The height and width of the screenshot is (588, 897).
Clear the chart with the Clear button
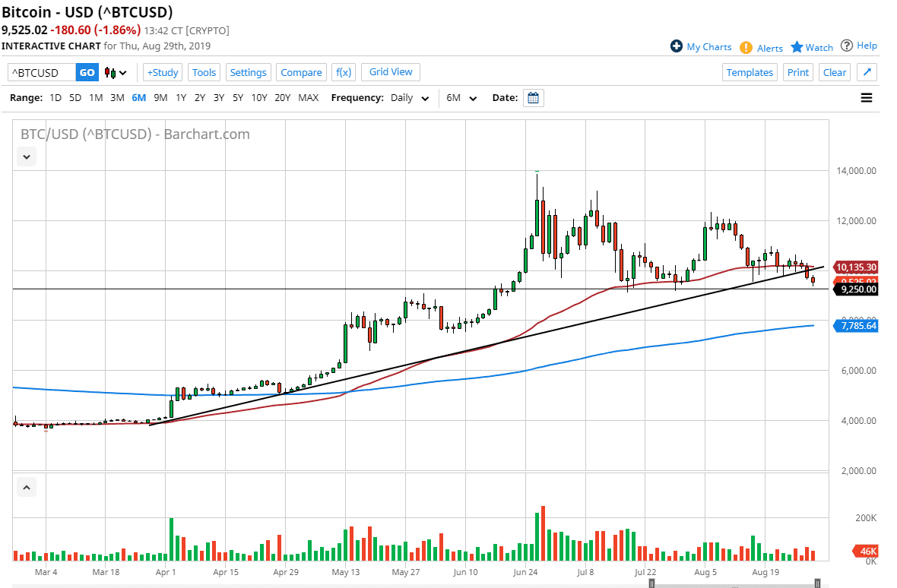click(834, 71)
